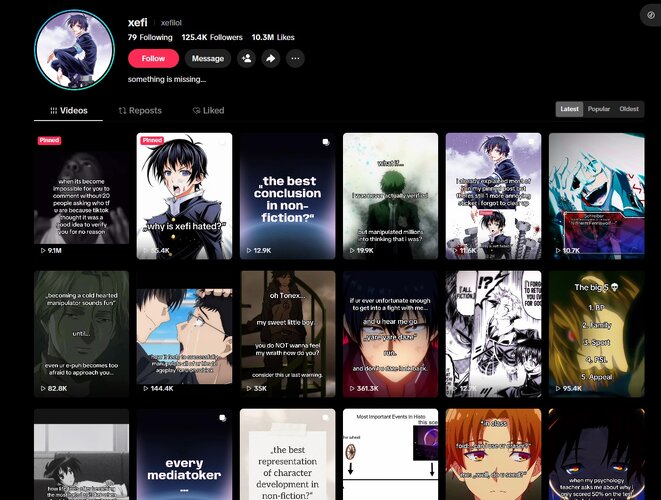Screen dimensions: 661x500
Task: Click the xefi profile avatar picture
Action: (74, 50)
